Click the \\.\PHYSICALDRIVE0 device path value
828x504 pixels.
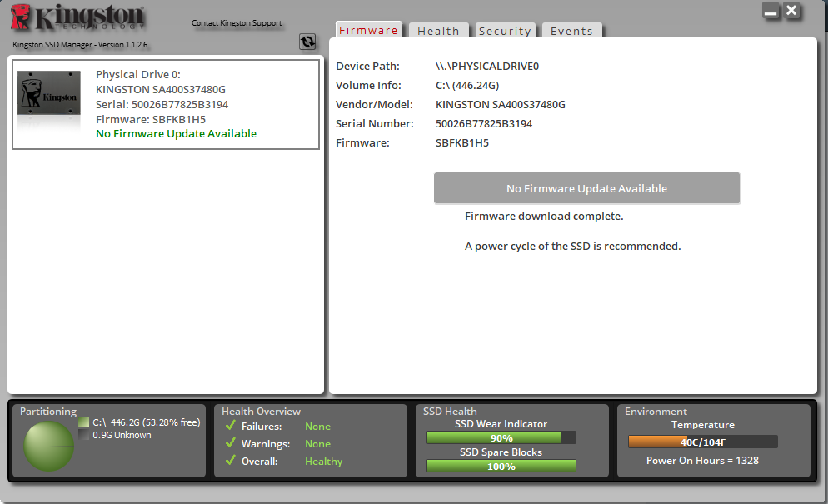[486, 66]
